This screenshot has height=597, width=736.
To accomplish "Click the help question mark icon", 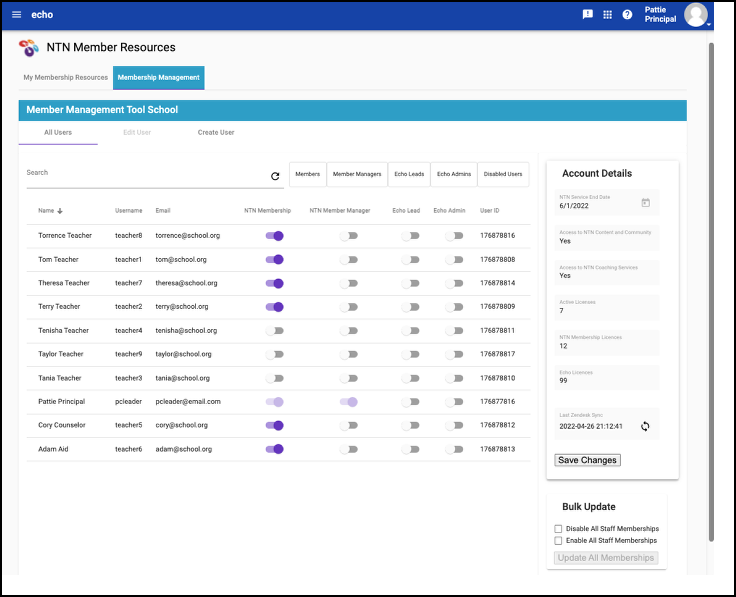I will (627, 15).
